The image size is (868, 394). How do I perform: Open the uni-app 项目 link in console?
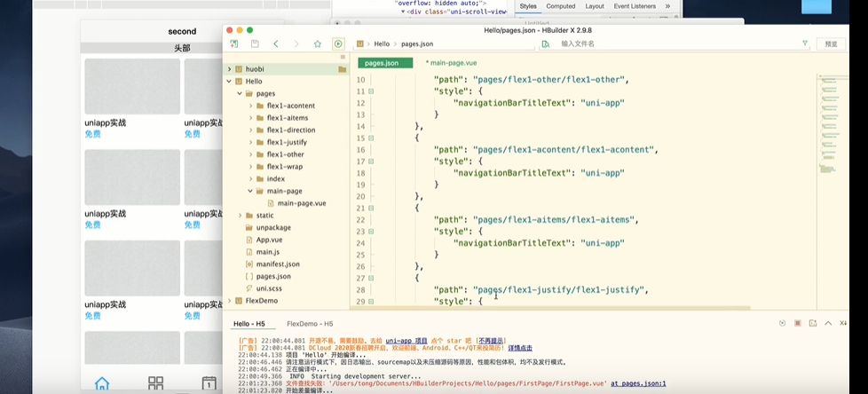(406, 341)
